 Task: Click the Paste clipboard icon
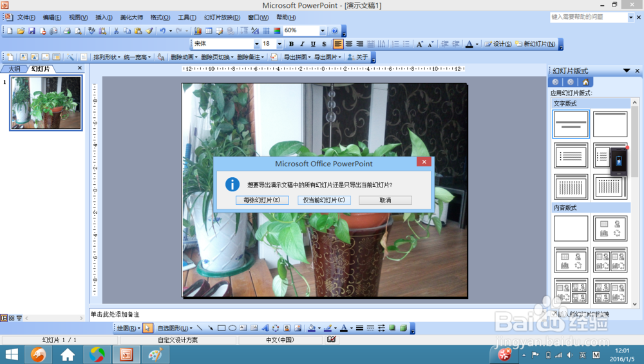(138, 31)
